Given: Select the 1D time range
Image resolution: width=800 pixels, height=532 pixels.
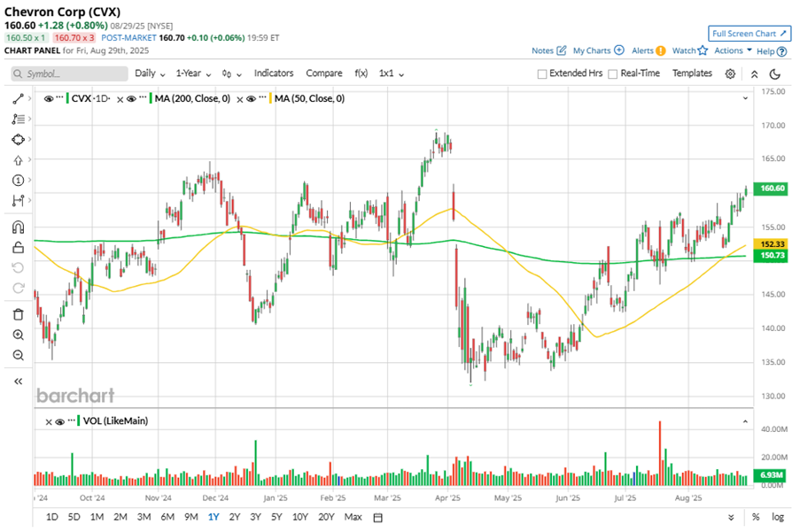Looking at the screenshot, I should [51, 517].
